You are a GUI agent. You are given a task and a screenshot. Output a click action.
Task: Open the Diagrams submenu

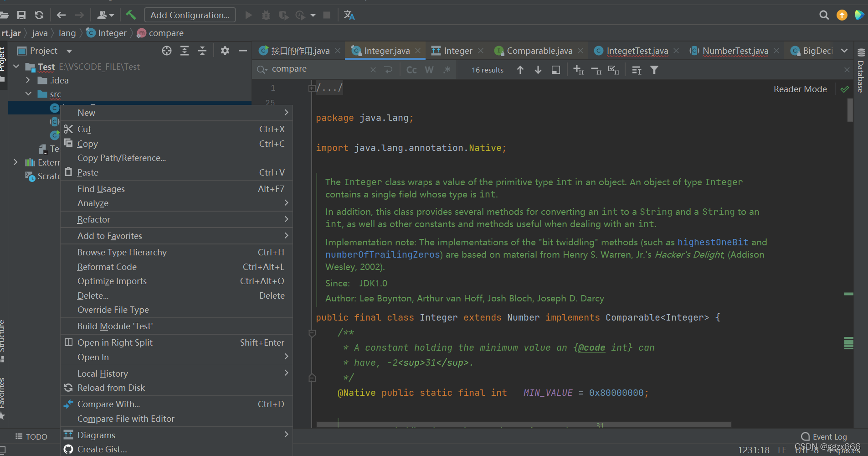pos(176,435)
